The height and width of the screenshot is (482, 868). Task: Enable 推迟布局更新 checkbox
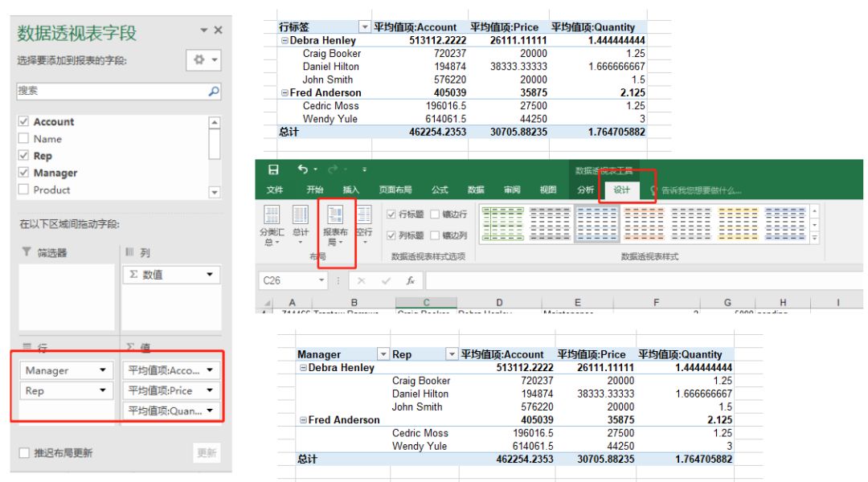pos(24,452)
